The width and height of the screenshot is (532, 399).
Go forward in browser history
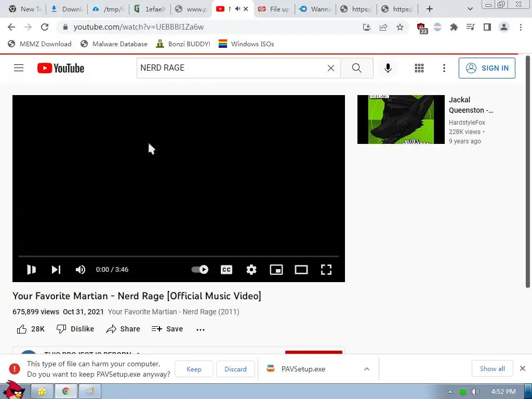point(28,27)
